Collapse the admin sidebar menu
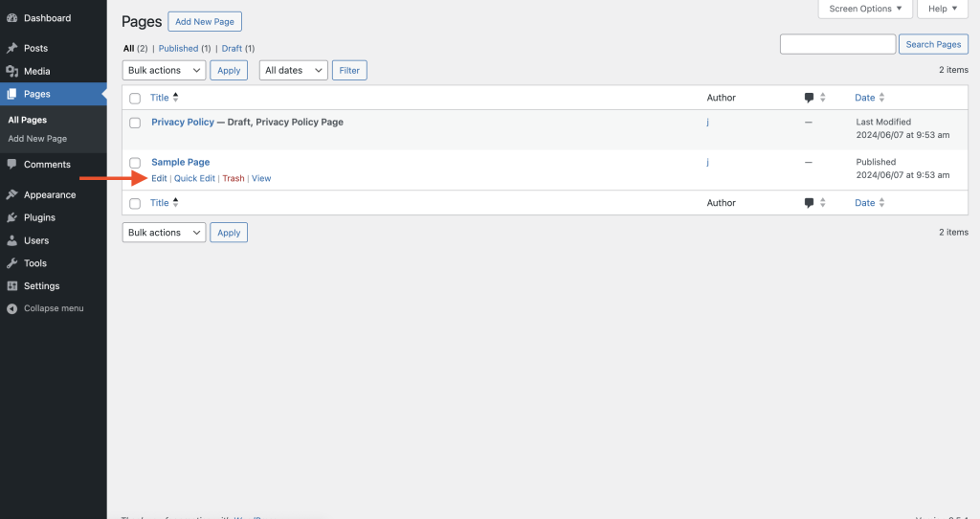 (x=54, y=308)
